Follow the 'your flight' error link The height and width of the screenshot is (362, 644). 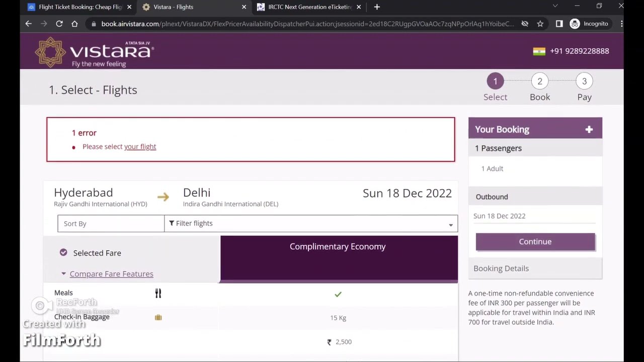click(x=140, y=146)
